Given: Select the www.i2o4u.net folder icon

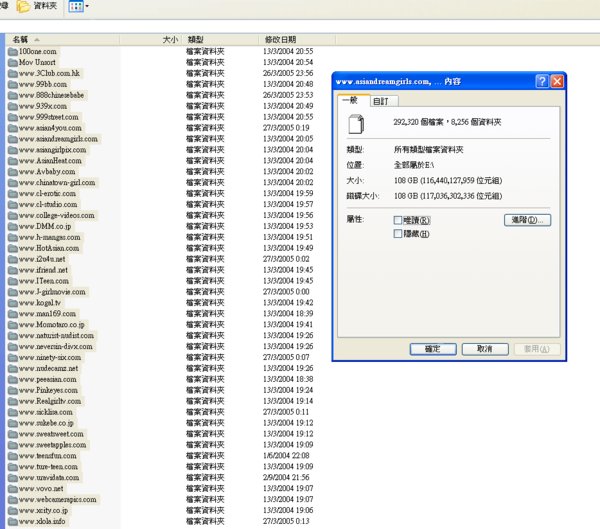Looking at the screenshot, I should coord(13,259).
